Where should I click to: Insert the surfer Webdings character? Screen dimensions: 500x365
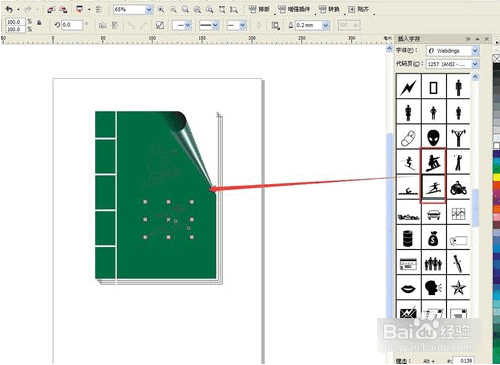433,188
